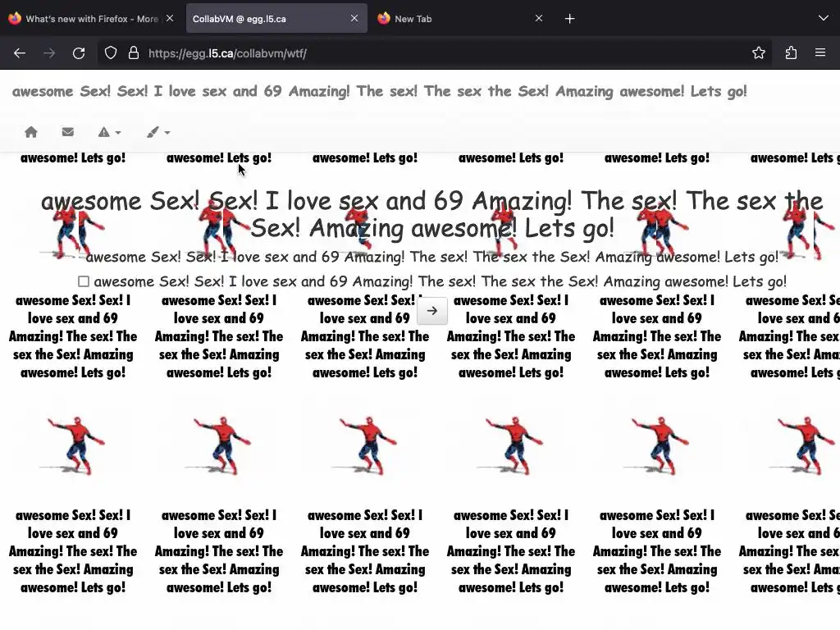Open the Firefox extensions puzzle icon
Screen dimensions: 840x630
point(791,53)
